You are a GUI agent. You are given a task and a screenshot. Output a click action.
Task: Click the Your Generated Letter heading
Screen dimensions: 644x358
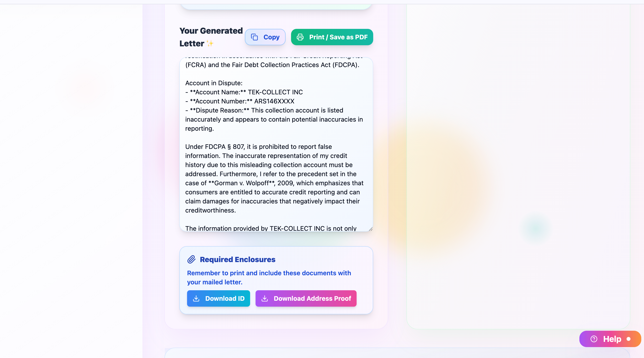(x=211, y=37)
